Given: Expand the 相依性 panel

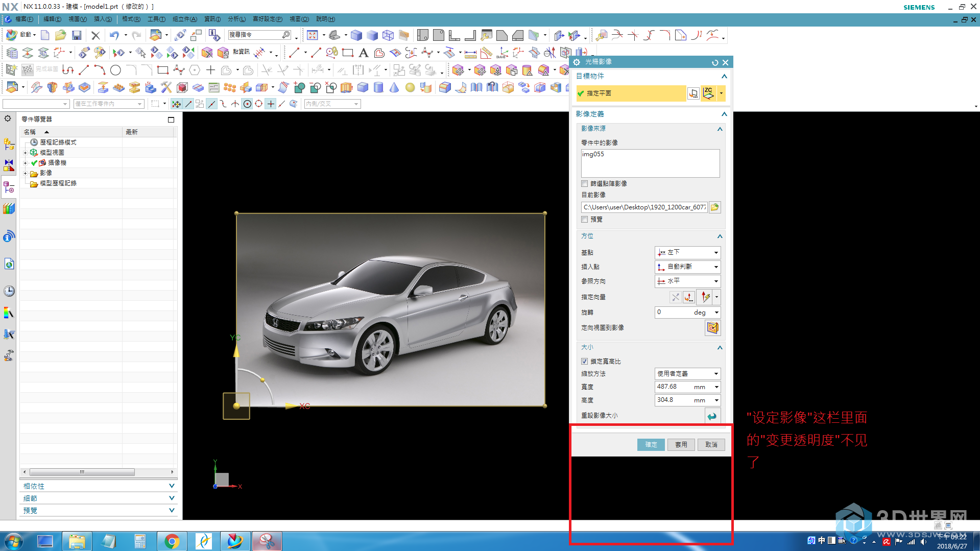Looking at the screenshot, I should coord(172,486).
